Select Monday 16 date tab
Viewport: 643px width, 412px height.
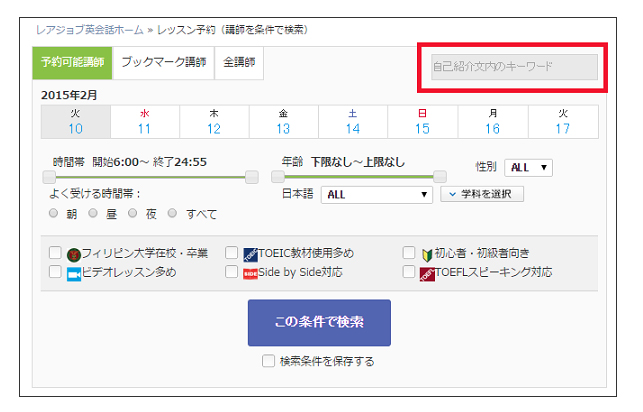coord(493,122)
